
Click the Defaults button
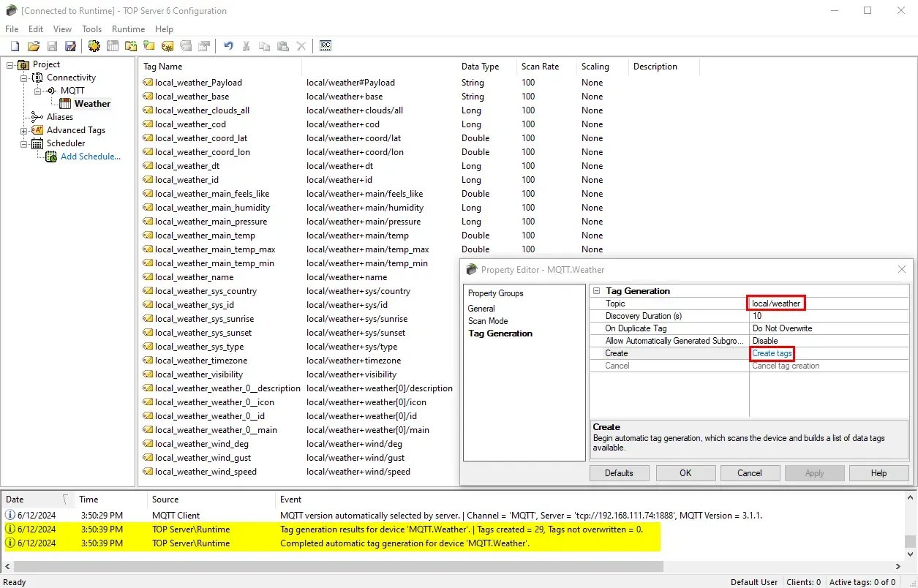(x=619, y=472)
